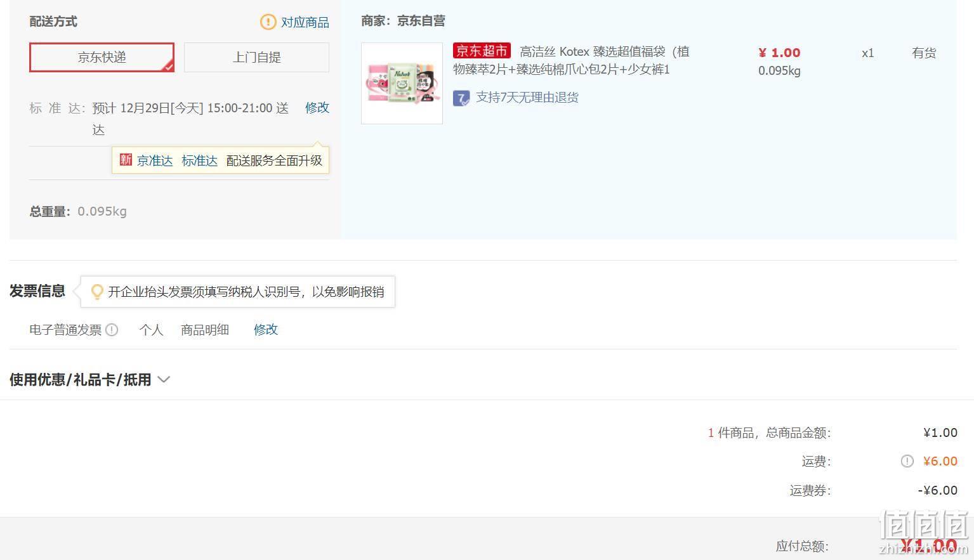The image size is (974, 560).
Task: Click the 7-day return shield icon
Action: tap(461, 98)
